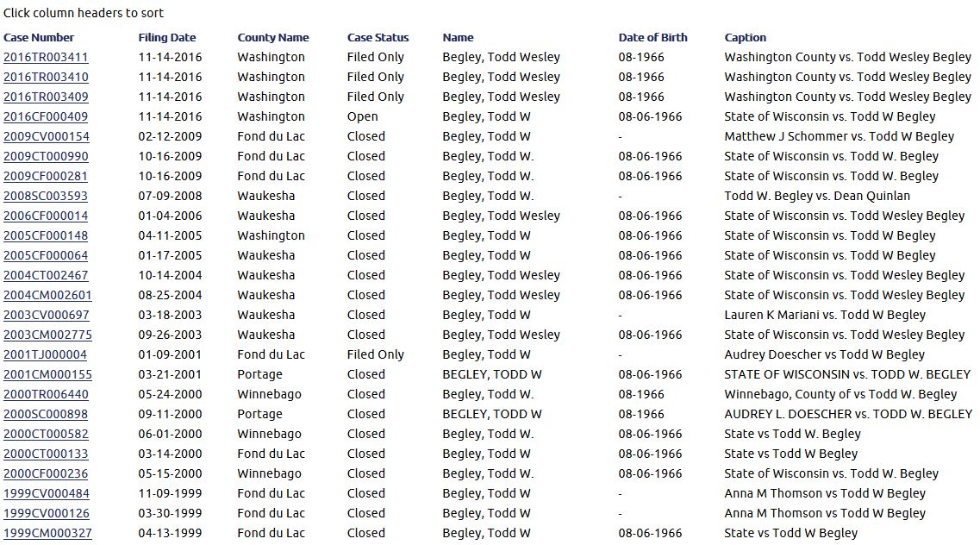Open case 2009CV000154 link
980x545 pixels.
[x=46, y=136]
